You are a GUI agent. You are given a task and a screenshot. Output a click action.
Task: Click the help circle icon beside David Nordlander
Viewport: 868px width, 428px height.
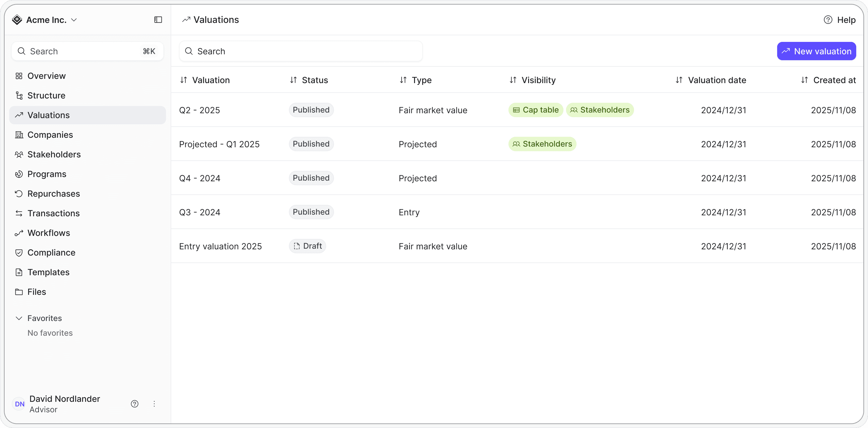click(x=134, y=404)
